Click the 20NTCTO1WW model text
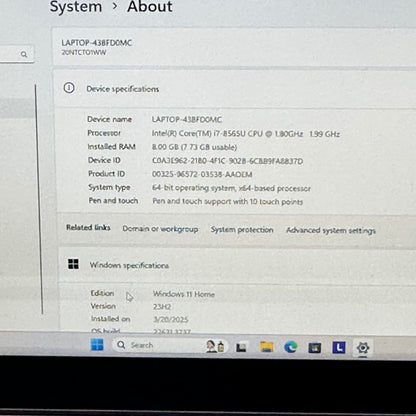 84,53
